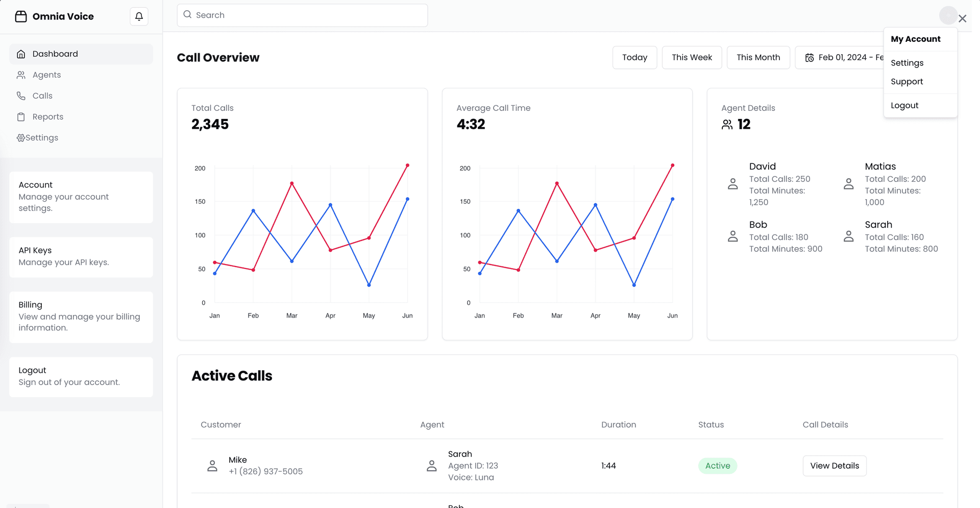Image resolution: width=980 pixels, height=508 pixels.
Task: Click customer Mike's avatar icon
Action: click(212, 466)
